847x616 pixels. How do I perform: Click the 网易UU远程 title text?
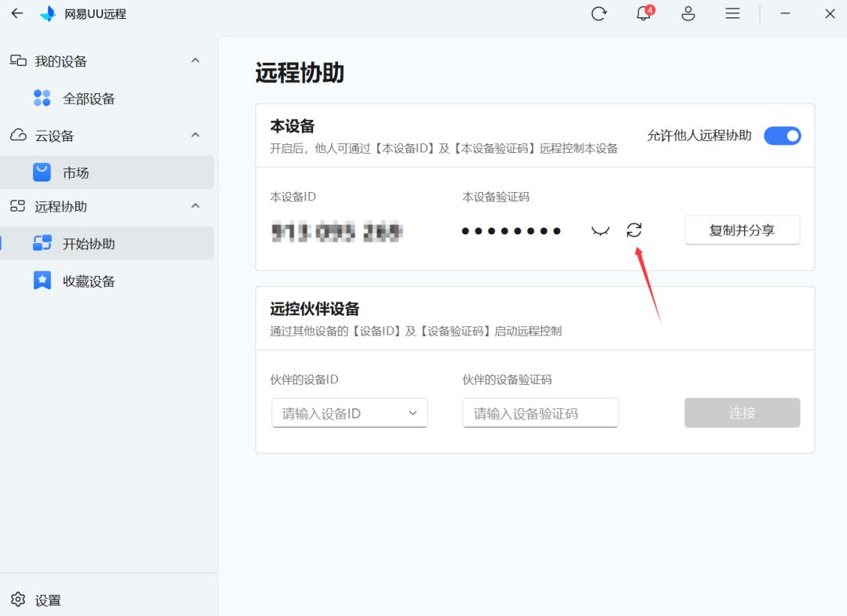tap(96, 14)
